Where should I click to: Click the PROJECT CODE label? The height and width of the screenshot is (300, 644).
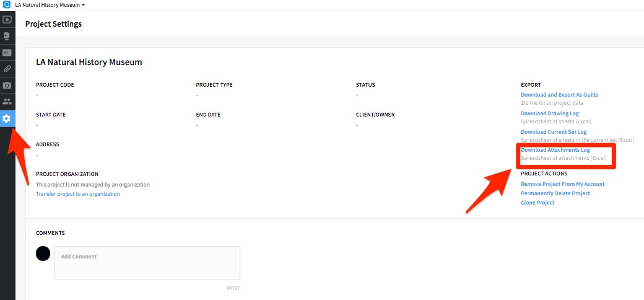[55, 85]
